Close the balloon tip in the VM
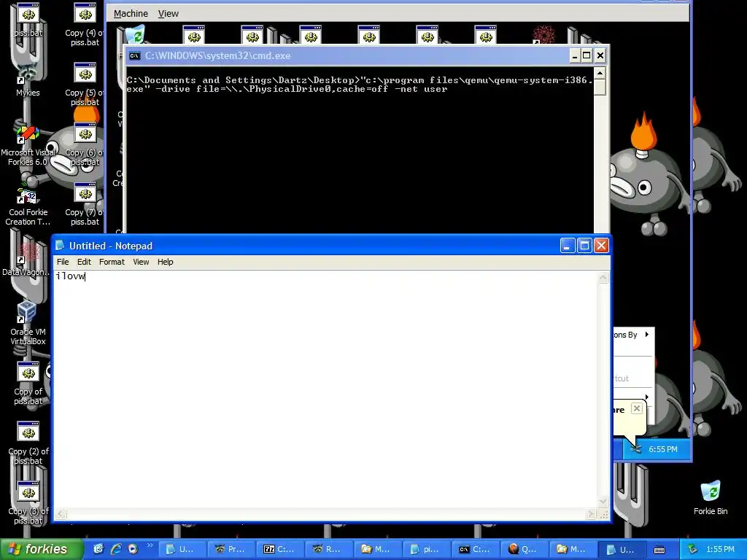 637,408
